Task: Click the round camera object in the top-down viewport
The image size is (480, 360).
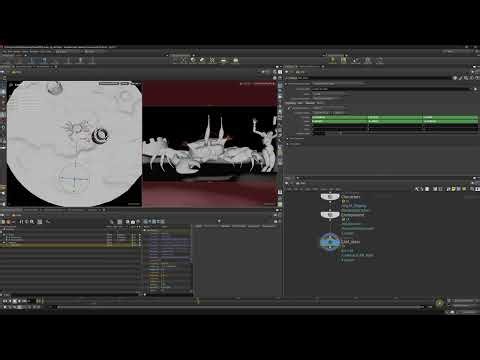Action: pyautogui.click(x=100, y=135)
